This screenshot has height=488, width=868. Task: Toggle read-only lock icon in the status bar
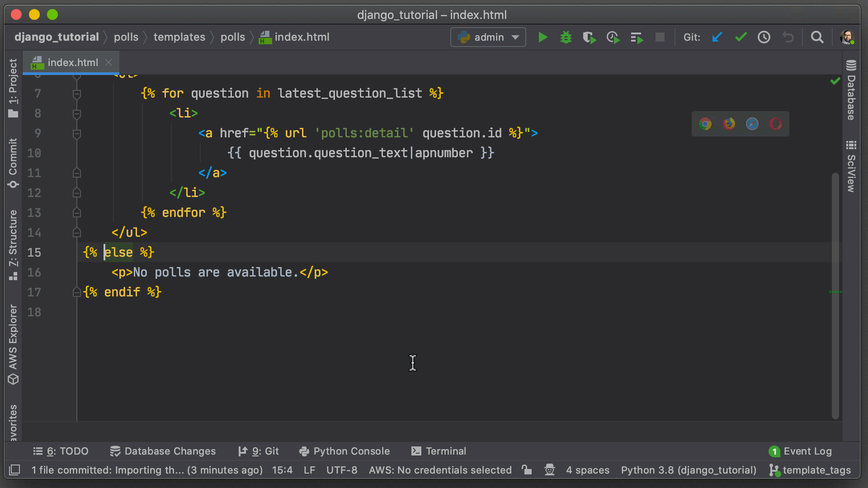click(x=527, y=470)
